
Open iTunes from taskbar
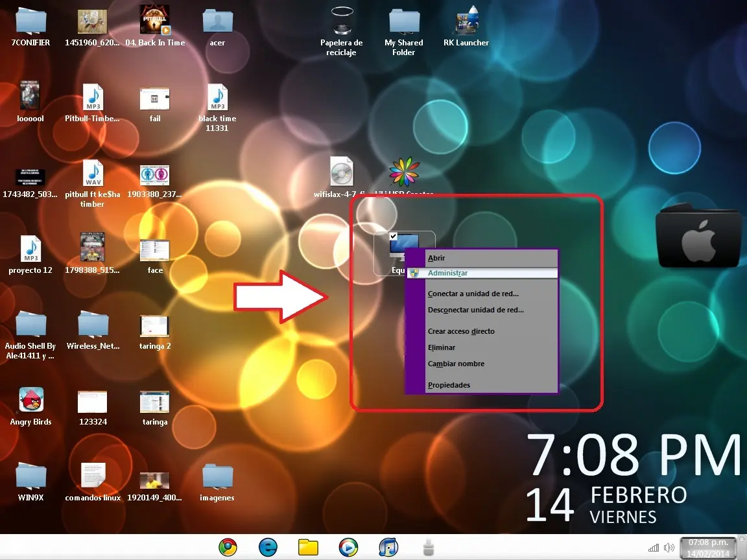tap(388, 547)
